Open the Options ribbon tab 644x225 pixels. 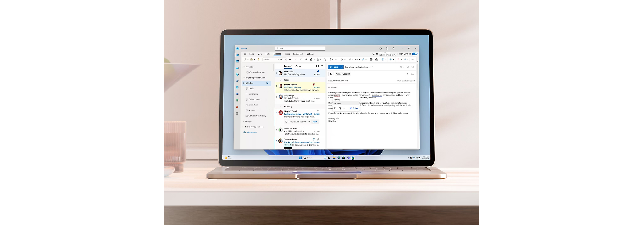tap(310, 54)
